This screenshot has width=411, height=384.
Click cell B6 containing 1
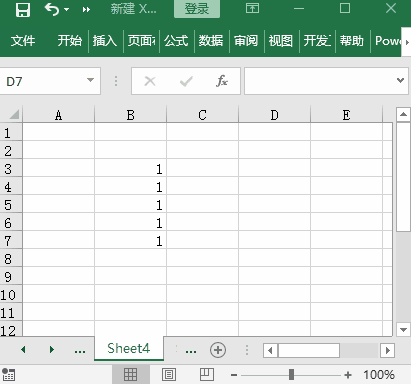(x=130, y=223)
